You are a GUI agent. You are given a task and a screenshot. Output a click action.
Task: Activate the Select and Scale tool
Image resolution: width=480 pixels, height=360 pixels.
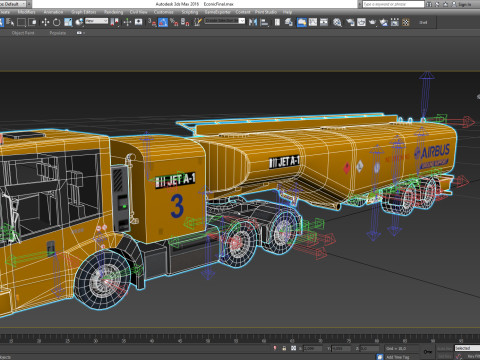point(68,22)
